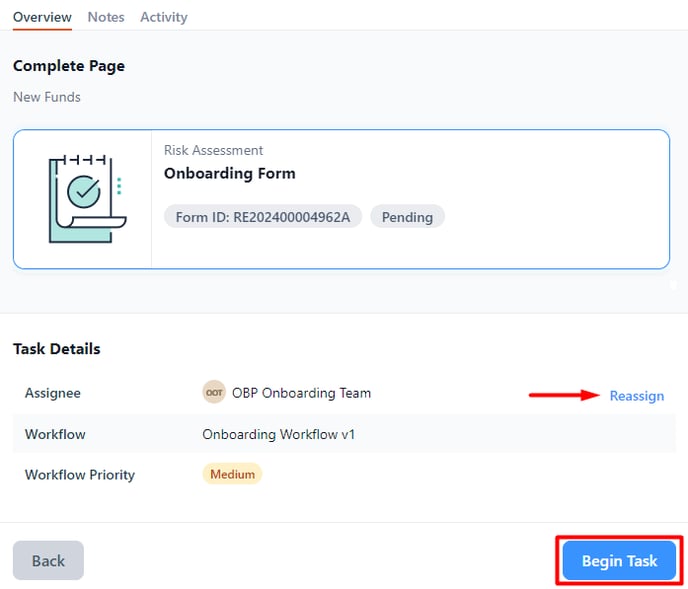Select the Pending status badge
Screen dimensions: 688x589
click(407, 217)
